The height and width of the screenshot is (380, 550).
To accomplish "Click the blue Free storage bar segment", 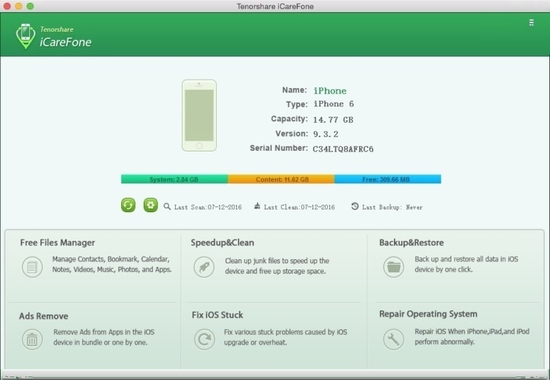I will [x=388, y=179].
